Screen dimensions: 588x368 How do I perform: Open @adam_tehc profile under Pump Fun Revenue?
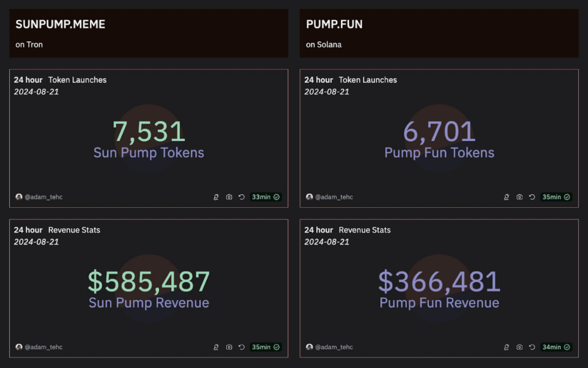(330, 347)
